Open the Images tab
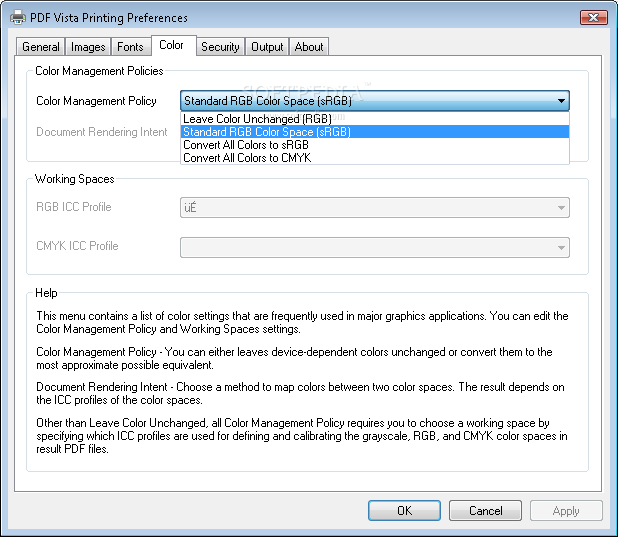This screenshot has width=618, height=537. coord(88,47)
